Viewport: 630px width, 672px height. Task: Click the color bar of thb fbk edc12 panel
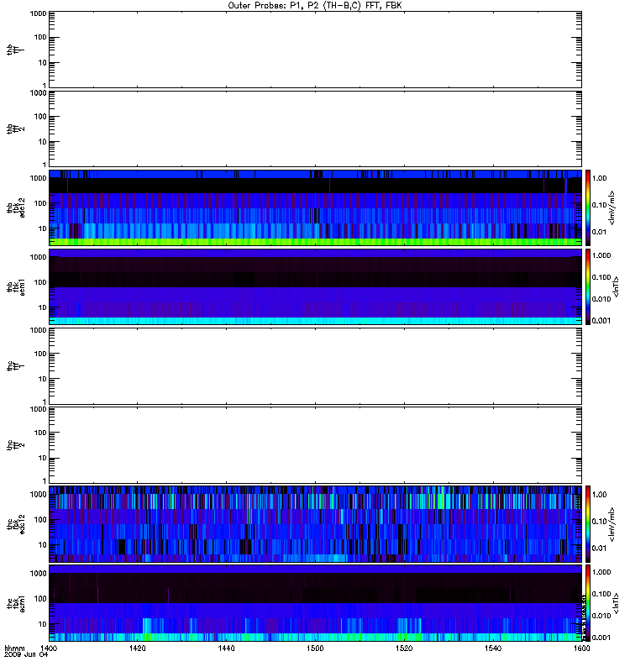(x=588, y=207)
